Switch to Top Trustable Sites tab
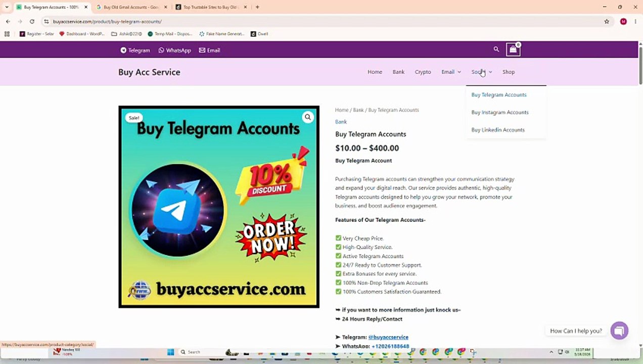The height and width of the screenshot is (364, 643). click(210, 7)
